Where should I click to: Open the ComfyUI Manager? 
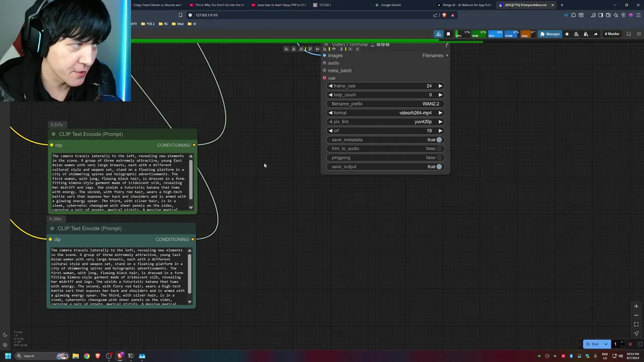point(549,34)
